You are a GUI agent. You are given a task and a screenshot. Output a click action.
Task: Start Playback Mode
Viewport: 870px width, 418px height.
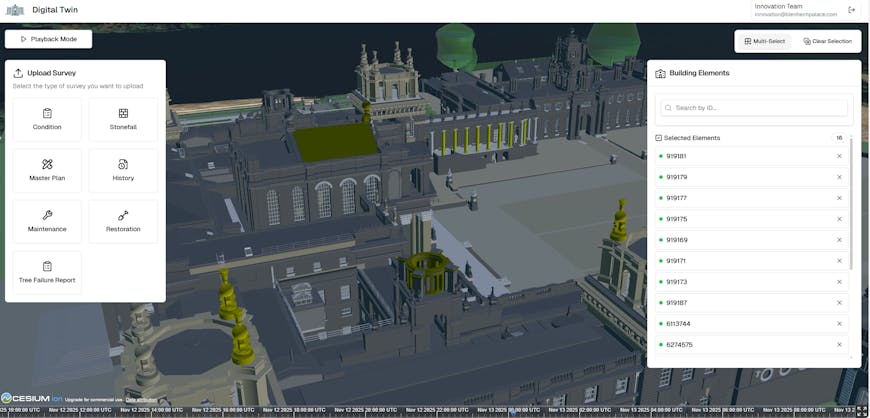[x=49, y=39]
